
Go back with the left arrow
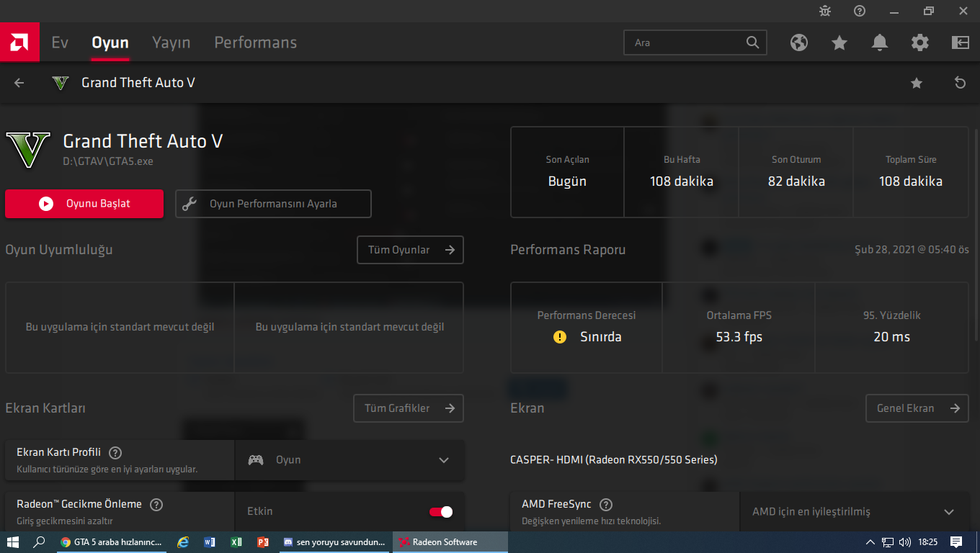coord(19,83)
